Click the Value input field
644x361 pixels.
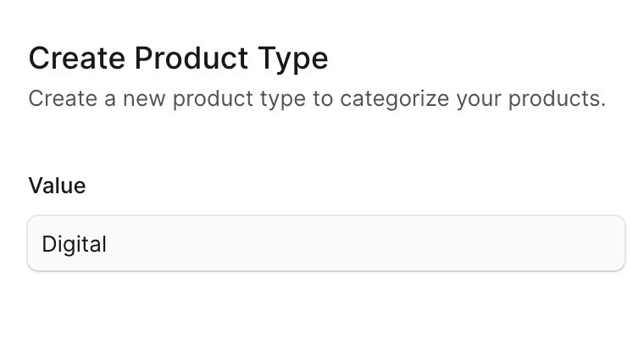(x=326, y=244)
